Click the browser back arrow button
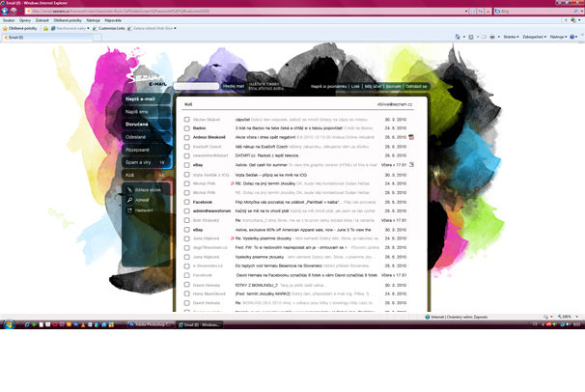Viewport: 585px width, 392px height. pos(7,11)
